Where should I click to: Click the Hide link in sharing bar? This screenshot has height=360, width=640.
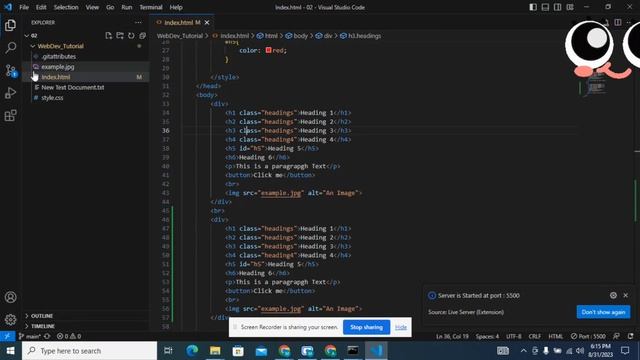tap(401, 327)
